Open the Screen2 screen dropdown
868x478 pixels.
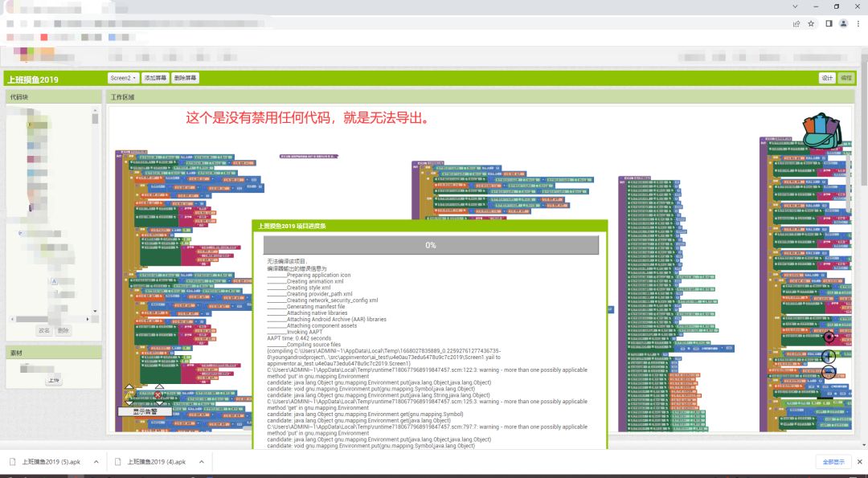pos(123,78)
